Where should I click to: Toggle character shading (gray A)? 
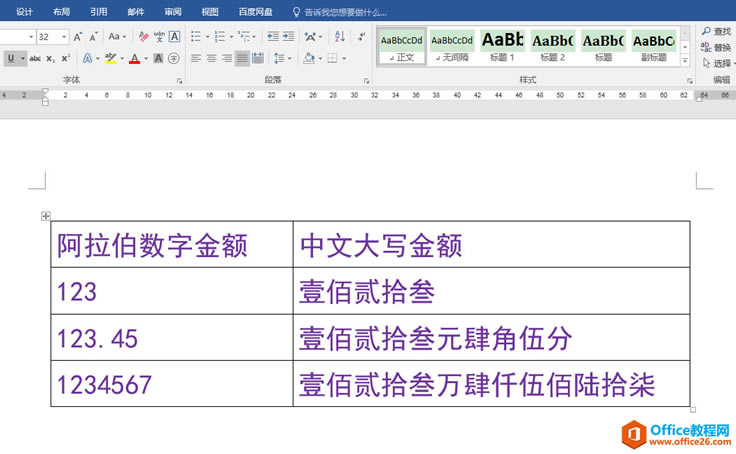158,58
